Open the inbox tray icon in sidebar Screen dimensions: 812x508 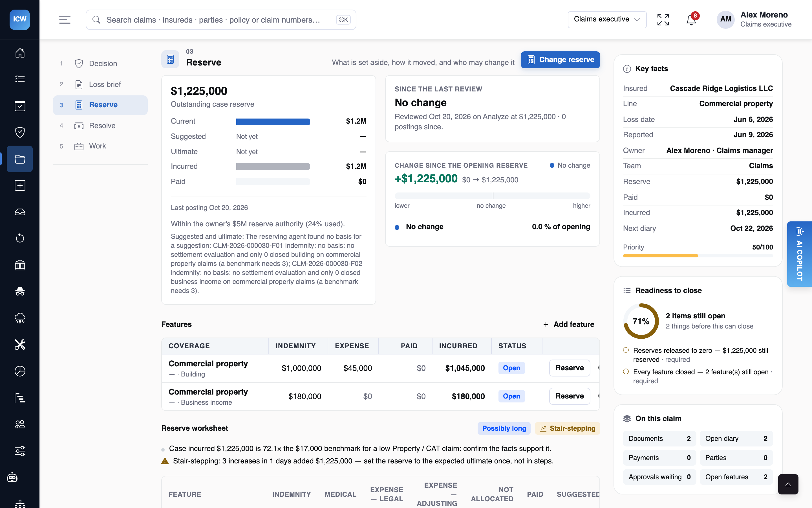[x=20, y=212]
